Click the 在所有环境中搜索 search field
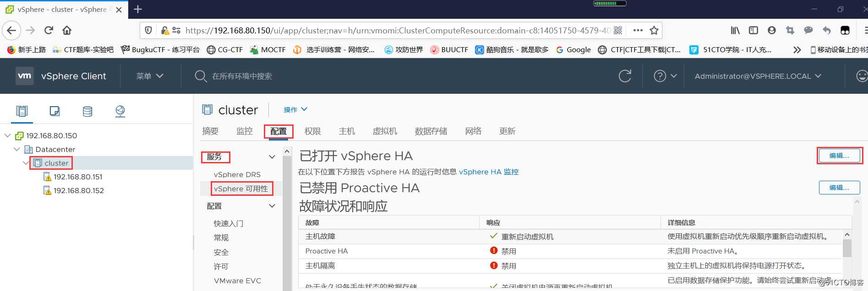The width and height of the screenshot is (868, 291). pyautogui.click(x=242, y=76)
